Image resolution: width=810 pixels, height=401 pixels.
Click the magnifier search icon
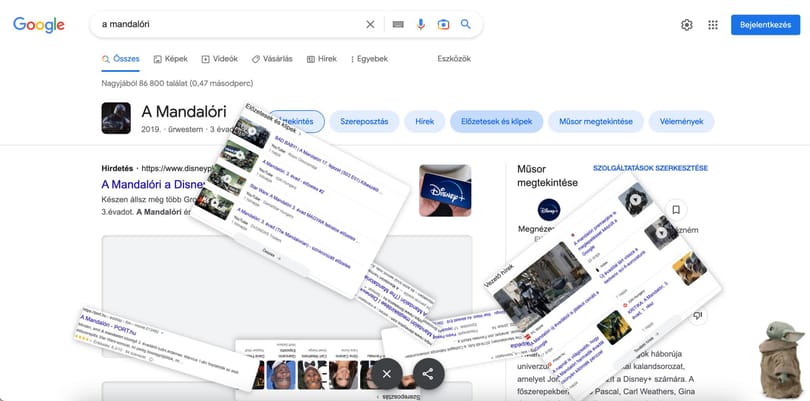click(466, 24)
